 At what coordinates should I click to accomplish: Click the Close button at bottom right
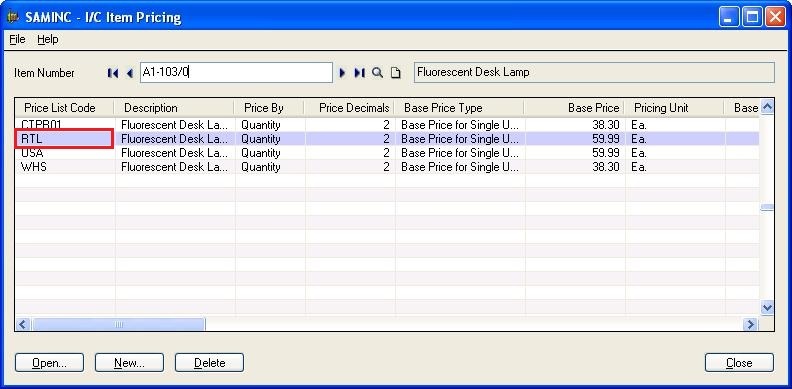(739, 363)
